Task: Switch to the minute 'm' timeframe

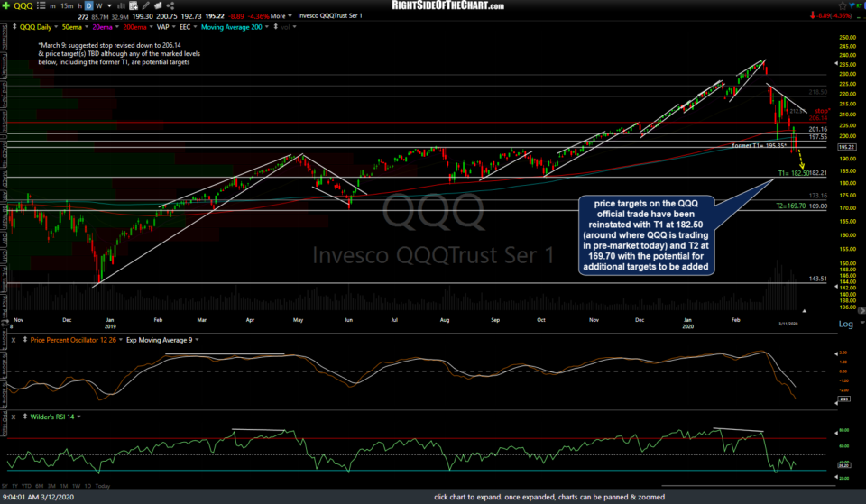Action: (x=52, y=6)
